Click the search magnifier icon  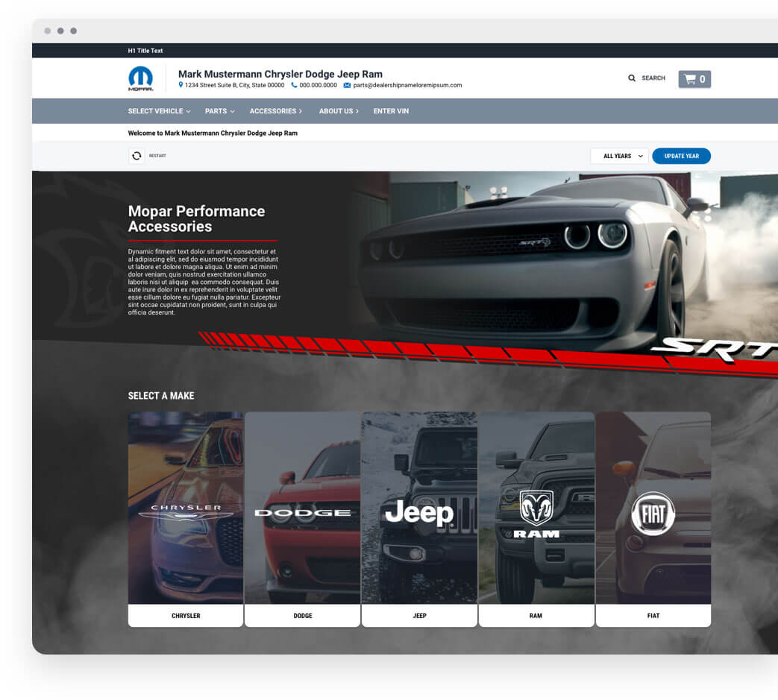(632, 78)
